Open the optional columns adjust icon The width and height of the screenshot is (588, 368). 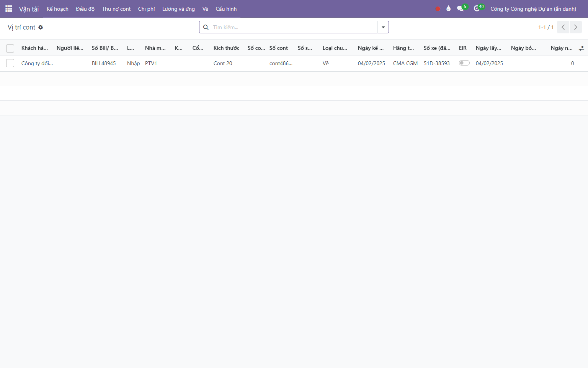(581, 48)
